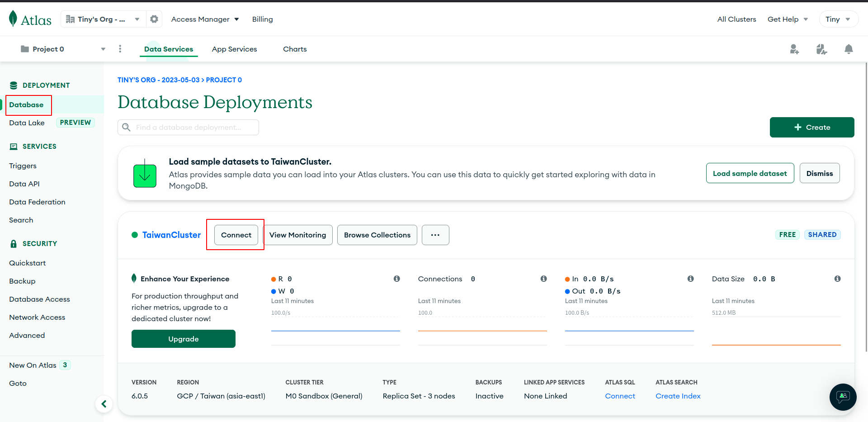Image resolution: width=868 pixels, height=422 pixels.
Task: Click the page vertical scrollbar
Action: click(x=866, y=207)
